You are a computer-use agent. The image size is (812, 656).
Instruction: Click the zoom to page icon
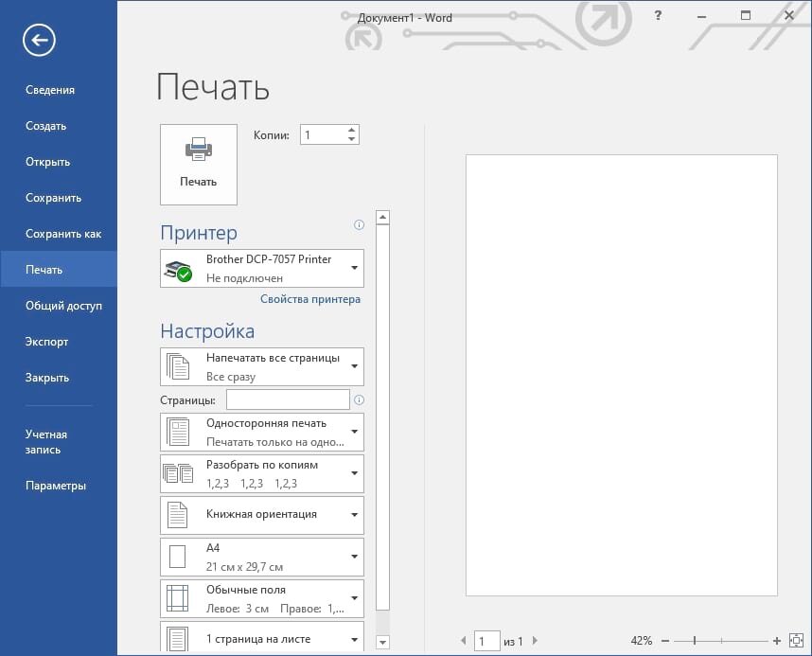pyautogui.click(x=796, y=641)
